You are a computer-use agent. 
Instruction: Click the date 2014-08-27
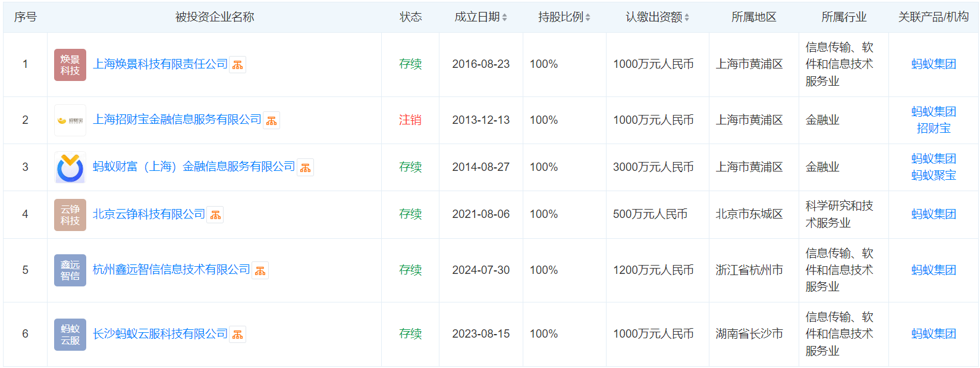(x=481, y=167)
